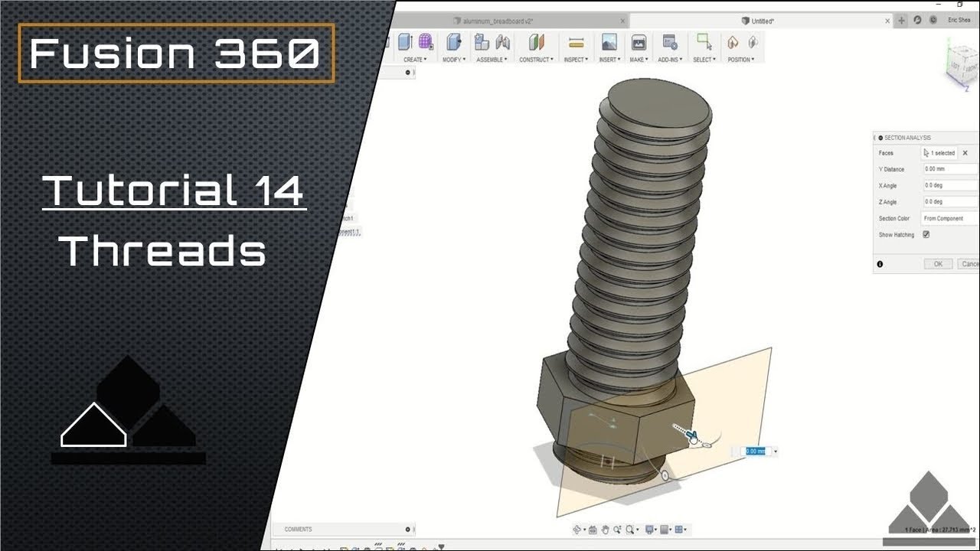Click the Construct plane icon in toolbar

point(537,42)
